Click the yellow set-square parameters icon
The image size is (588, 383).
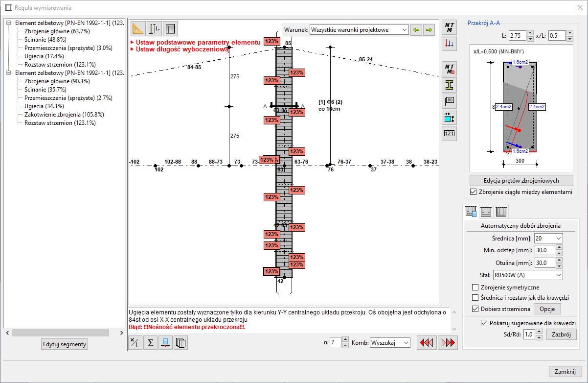(x=139, y=29)
